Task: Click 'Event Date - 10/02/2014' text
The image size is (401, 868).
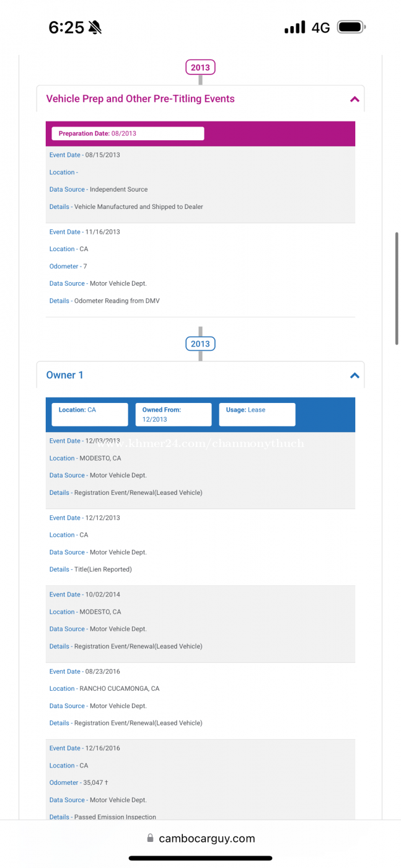Action: [85, 595]
